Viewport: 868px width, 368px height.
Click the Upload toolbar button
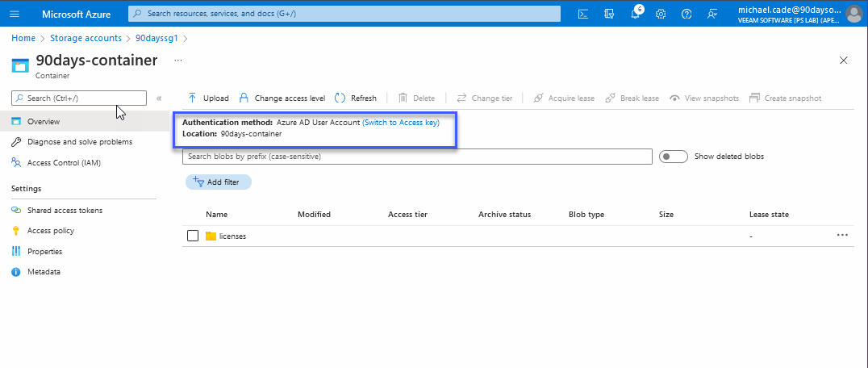(208, 98)
